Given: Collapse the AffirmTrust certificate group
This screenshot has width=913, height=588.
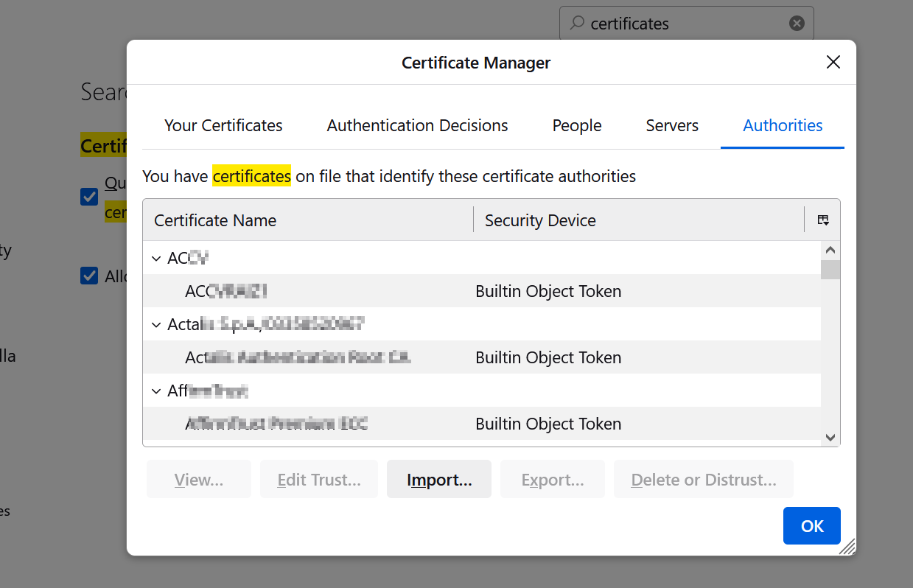Looking at the screenshot, I should pyautogui.click(x=156, y=391).
